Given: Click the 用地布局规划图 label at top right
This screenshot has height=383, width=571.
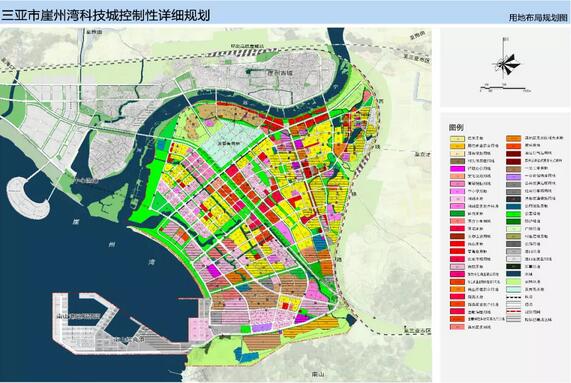Looking at the screenshot, I should 538,17.
